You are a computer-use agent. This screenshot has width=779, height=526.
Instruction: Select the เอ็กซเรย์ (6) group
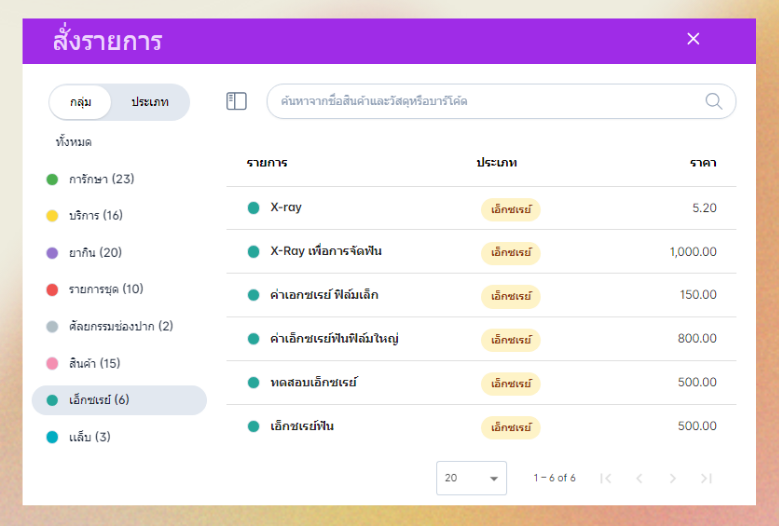click(x=119, y=400)
